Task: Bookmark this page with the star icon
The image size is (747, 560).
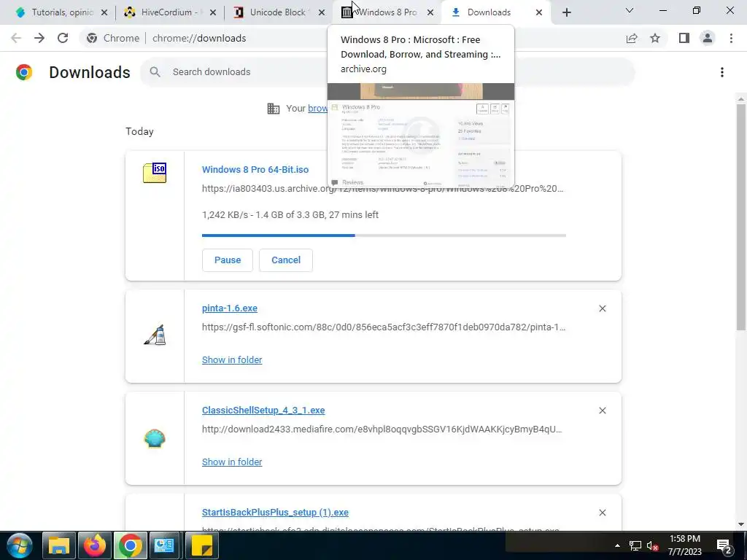Action: (x=655, y=38)
